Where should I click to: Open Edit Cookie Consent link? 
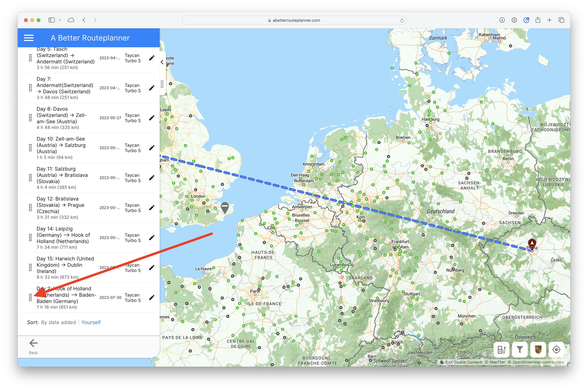[463, 362]
